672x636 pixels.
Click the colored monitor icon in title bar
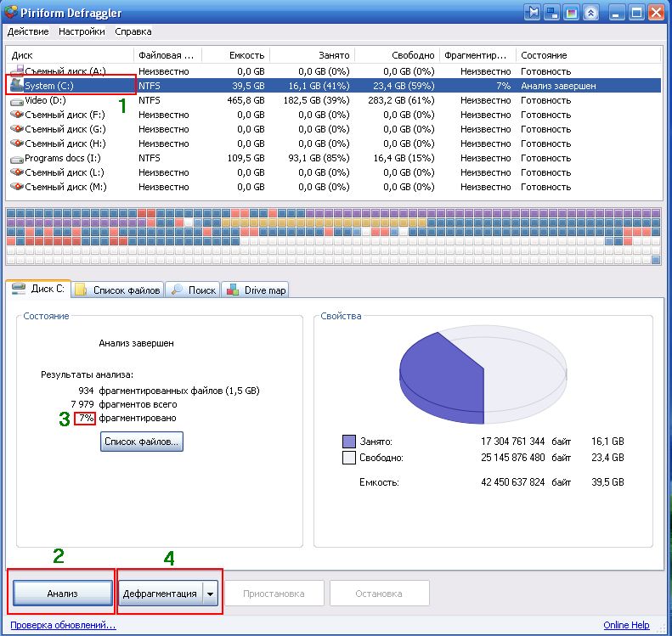tap(571, 13)
